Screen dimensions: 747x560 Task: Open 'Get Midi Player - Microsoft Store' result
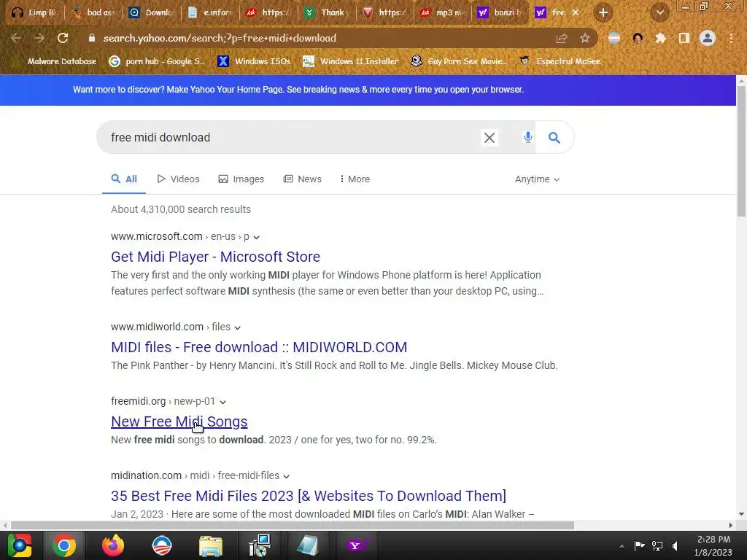[x=215, y=257]
